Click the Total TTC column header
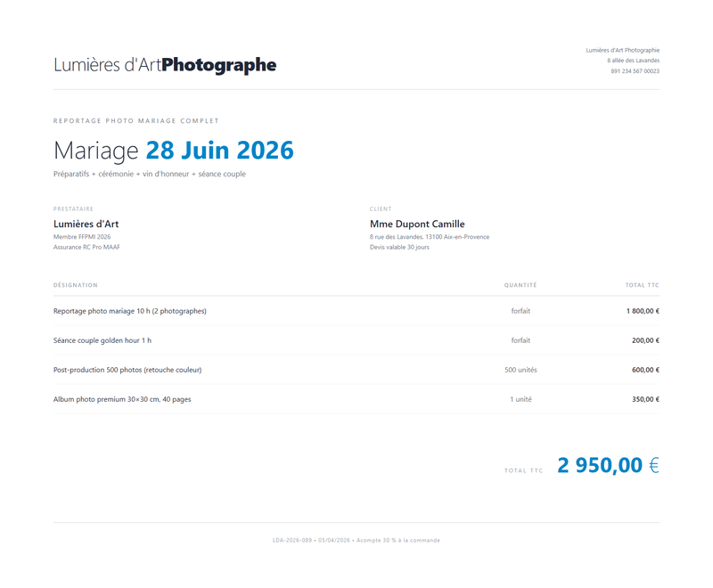The width and height of the screenshot is (713, 588). coord(642,285)
